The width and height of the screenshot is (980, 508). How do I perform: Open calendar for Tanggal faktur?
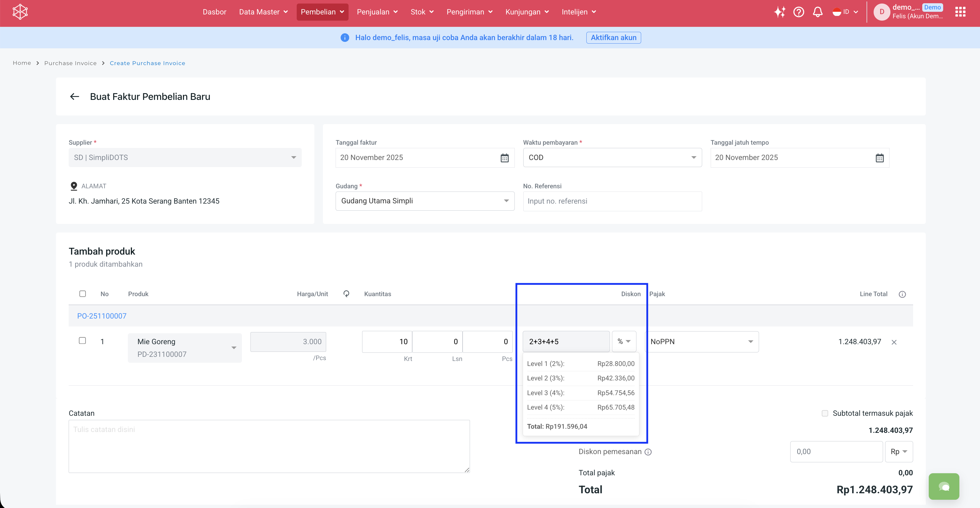(x=504, y=158)
